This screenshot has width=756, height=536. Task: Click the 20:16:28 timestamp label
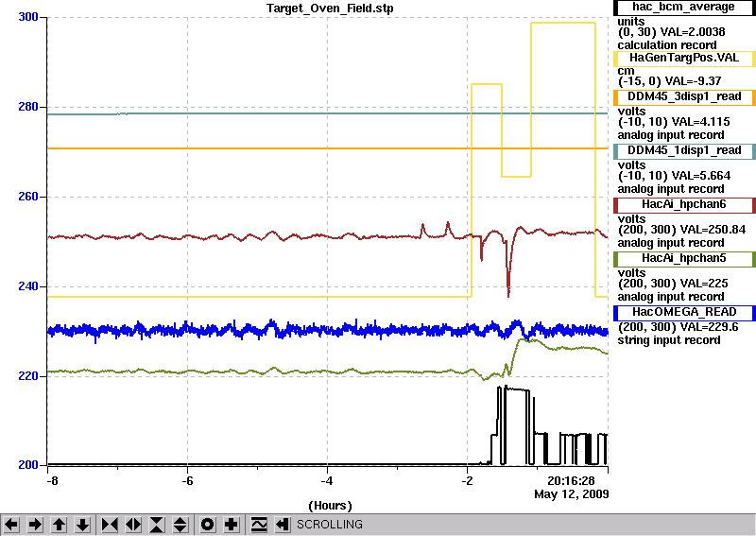(x=571, y=481)
